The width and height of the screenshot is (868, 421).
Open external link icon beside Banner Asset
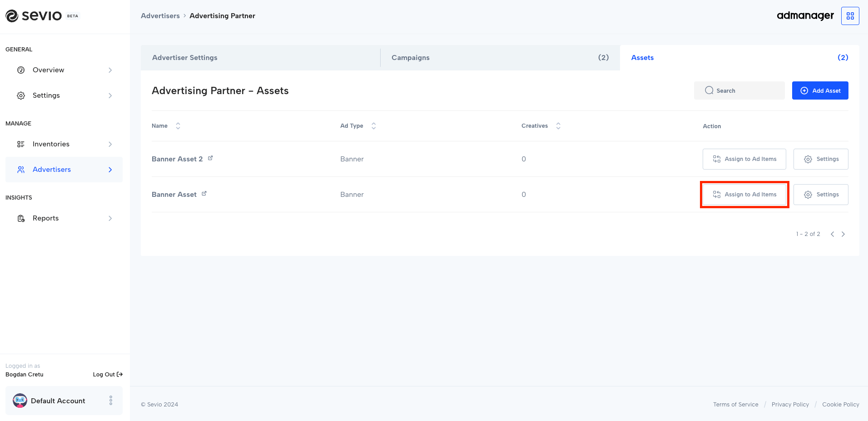[204, 194]
